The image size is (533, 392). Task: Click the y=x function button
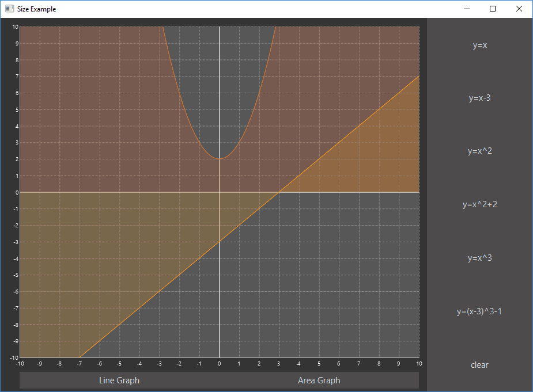click(479, 45)
